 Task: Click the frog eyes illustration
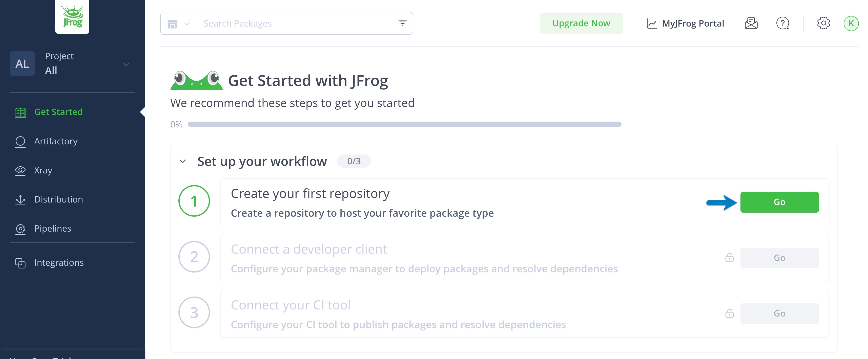(196, 80)
